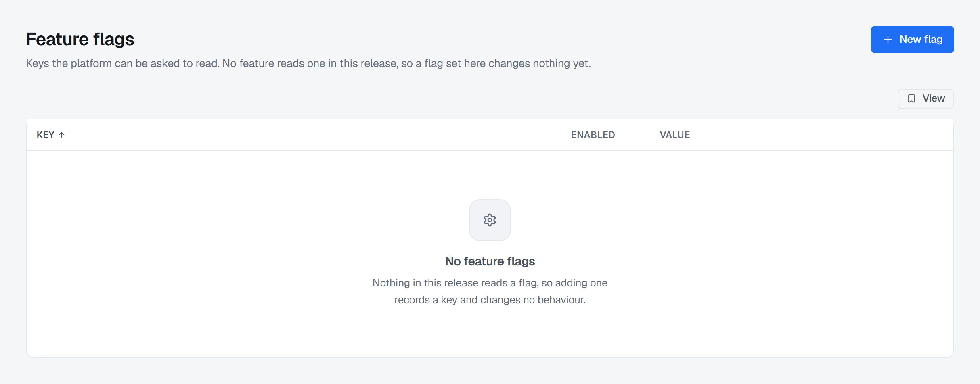The height and width of the screenshot is (384, 980).
Task: Click the 'Keys the platform can be asked' description
Action: click(308, 63)
